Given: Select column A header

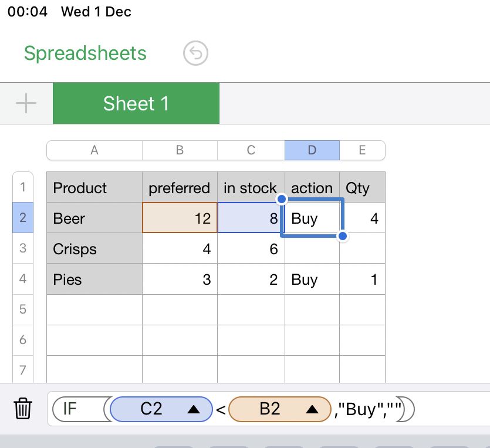Looking at the screenshot, I should tap(94, 150).
